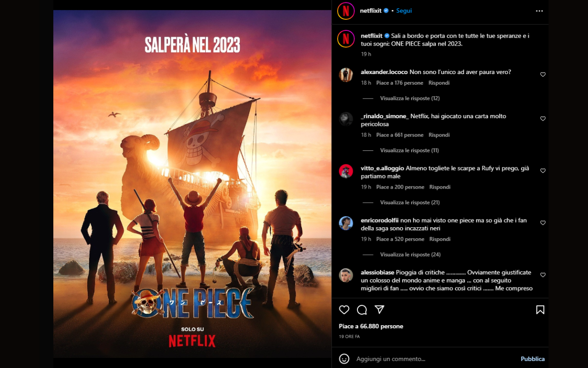Viewport: 588px width, 368px height.
Task: Like alexander.lococo's comment
Action: point(543,75)
